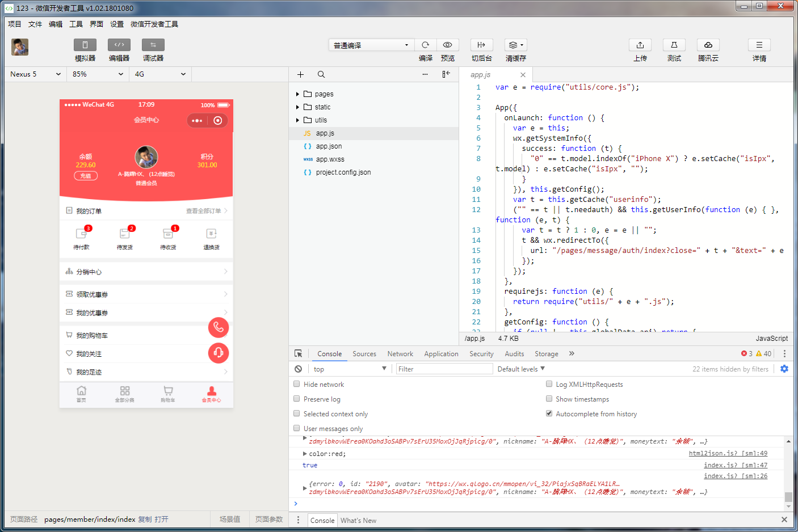The height and width of the screenshot is (532, 798).
Task: Open the compile mode dropdown
Action: [371, 45]
